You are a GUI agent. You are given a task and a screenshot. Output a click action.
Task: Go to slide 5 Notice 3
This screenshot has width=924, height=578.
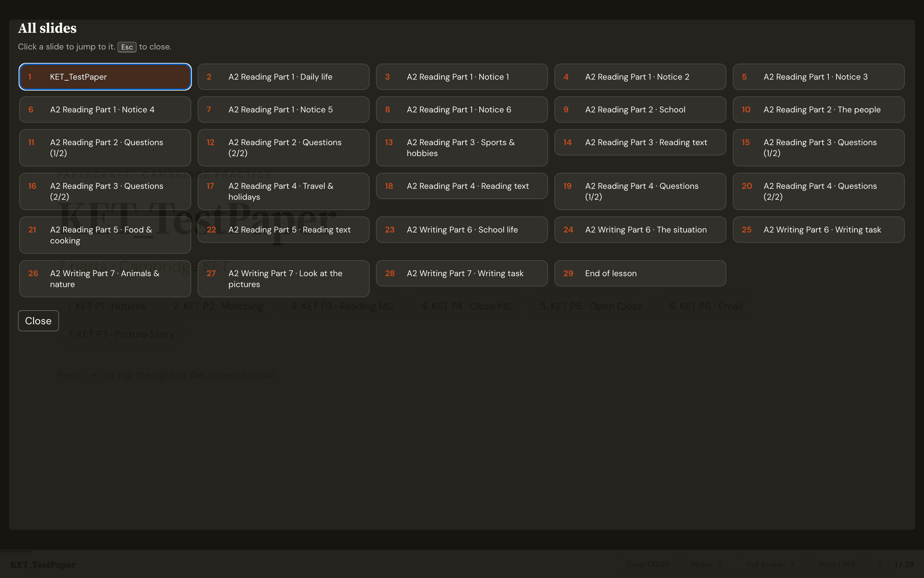pos(818,77)
